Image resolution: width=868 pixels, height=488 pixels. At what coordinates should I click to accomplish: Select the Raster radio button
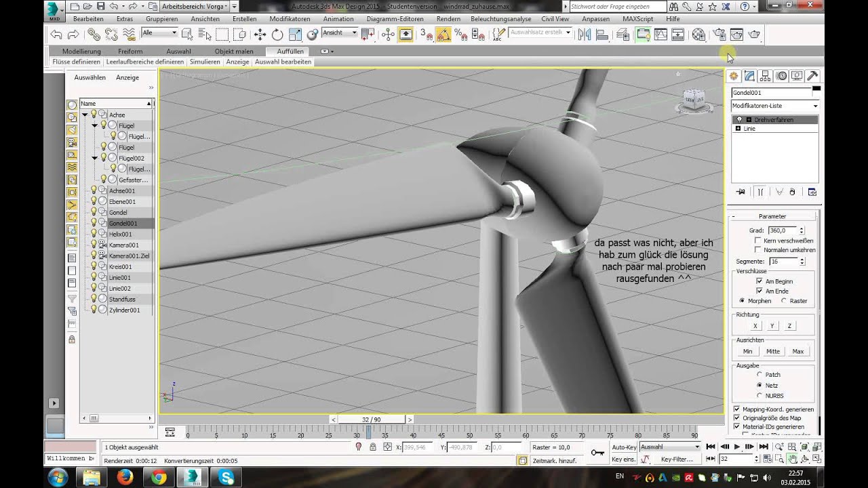[784, 301]
